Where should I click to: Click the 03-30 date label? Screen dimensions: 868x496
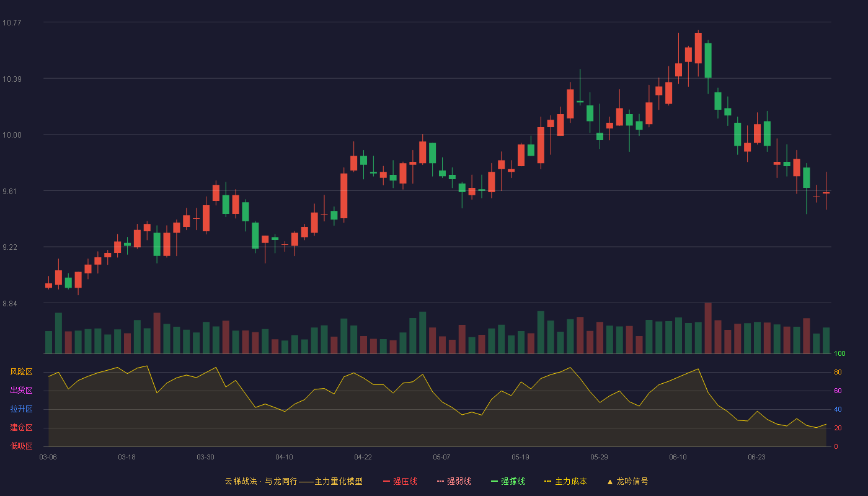coord(205,457)
